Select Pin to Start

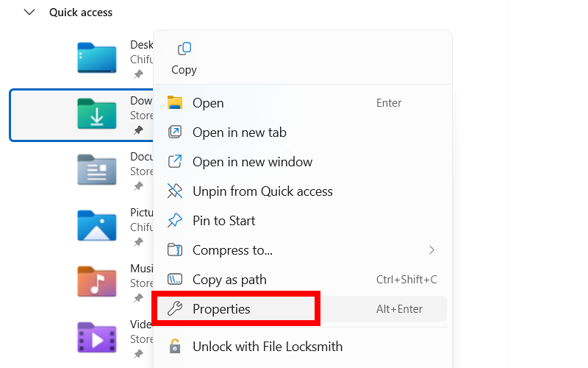pos(223,221)
